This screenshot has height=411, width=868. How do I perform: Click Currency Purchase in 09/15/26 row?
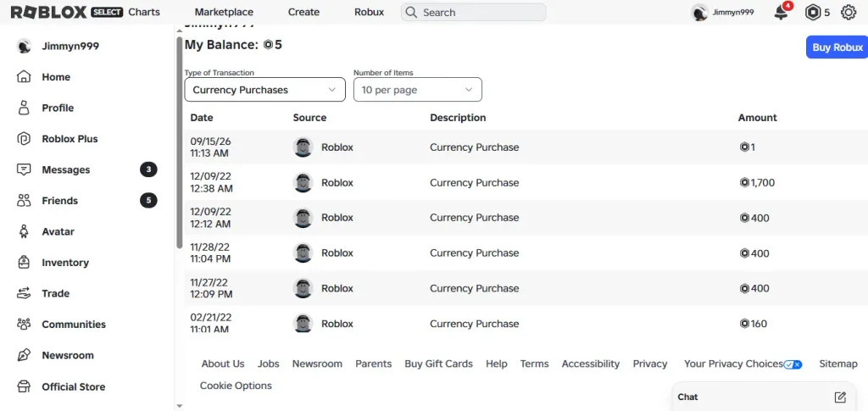point(475,147)
